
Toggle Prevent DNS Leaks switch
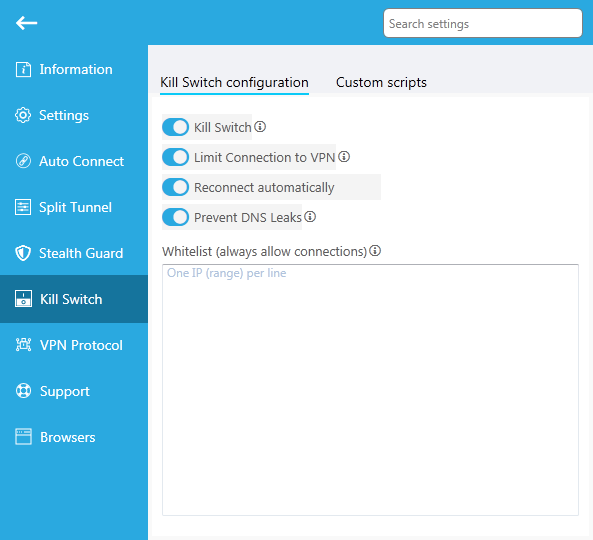point(175,217)
